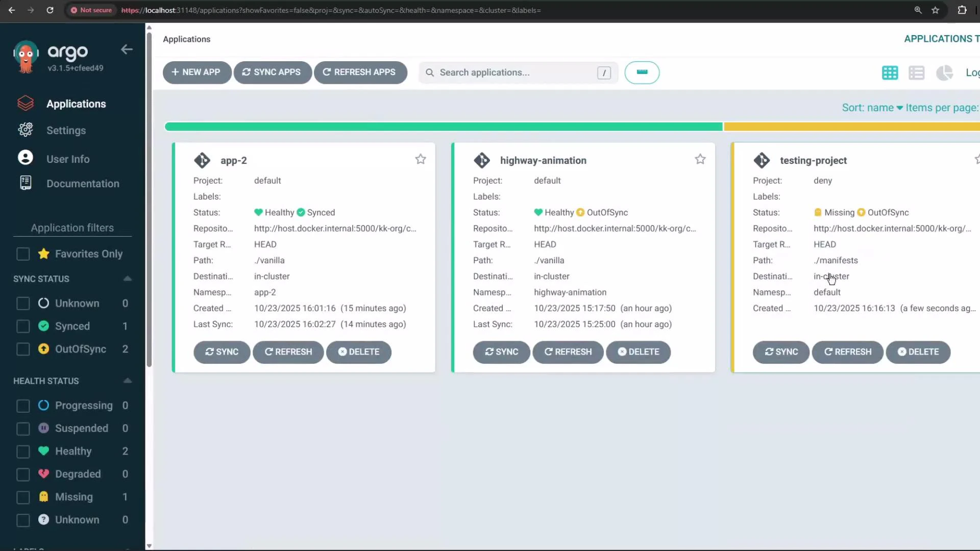The image size is (980, 551).
Task: Click the green sync progress bar
Action: [x=443, y=127]
